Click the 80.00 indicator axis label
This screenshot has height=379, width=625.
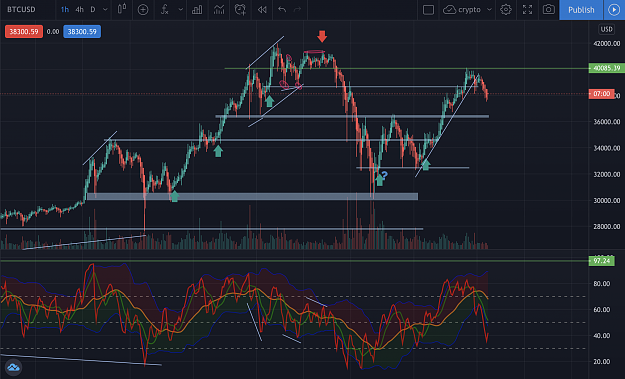click(601, 283)
